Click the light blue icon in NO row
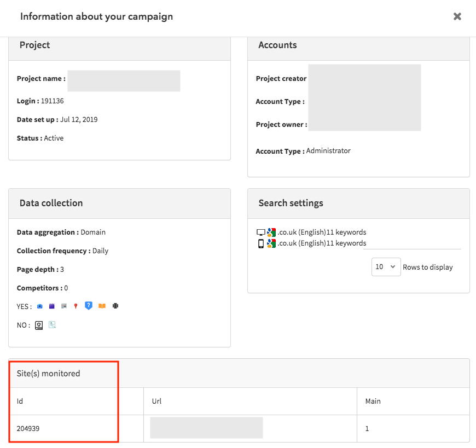The image size is (476, 448). [52, 325]
